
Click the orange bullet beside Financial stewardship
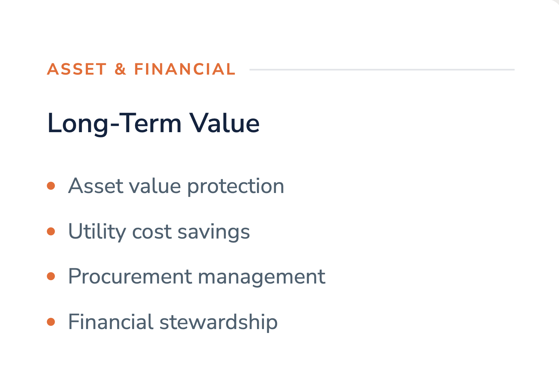click(51, 322)
